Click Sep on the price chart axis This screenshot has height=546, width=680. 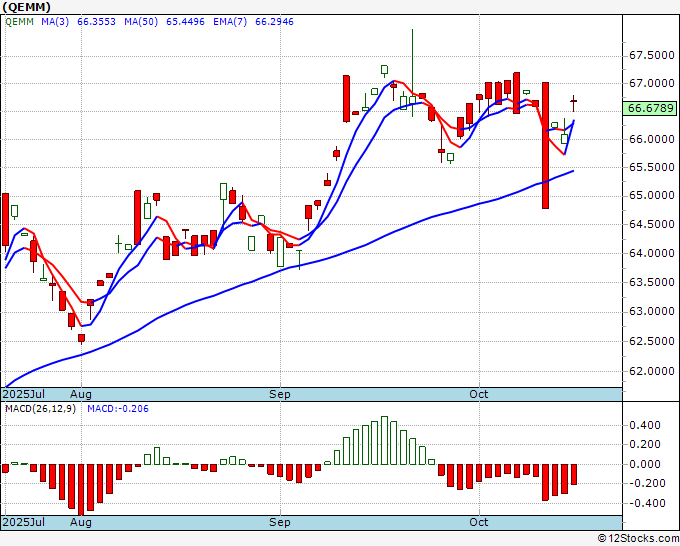tap(280, 394)
